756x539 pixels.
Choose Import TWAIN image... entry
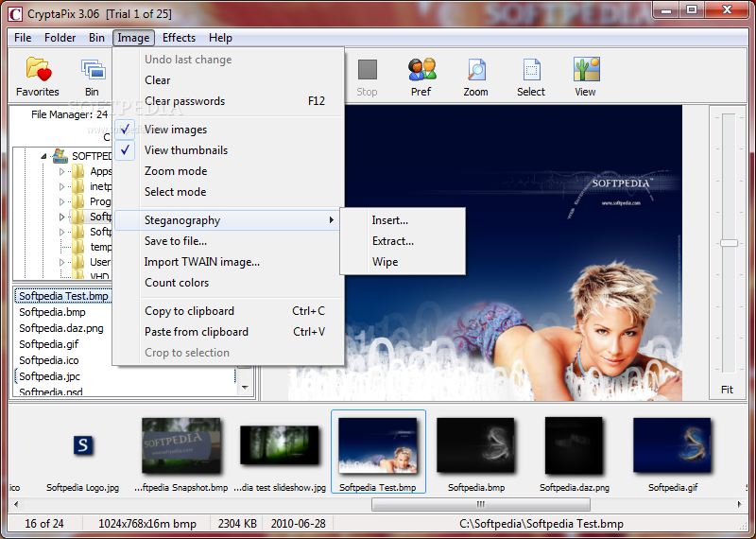tap(229, 262)
